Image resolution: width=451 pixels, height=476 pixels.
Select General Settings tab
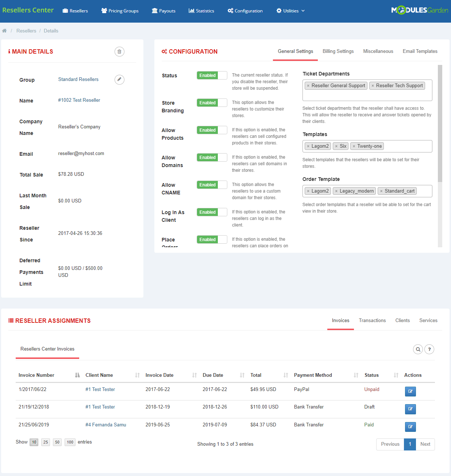point(296,51)
